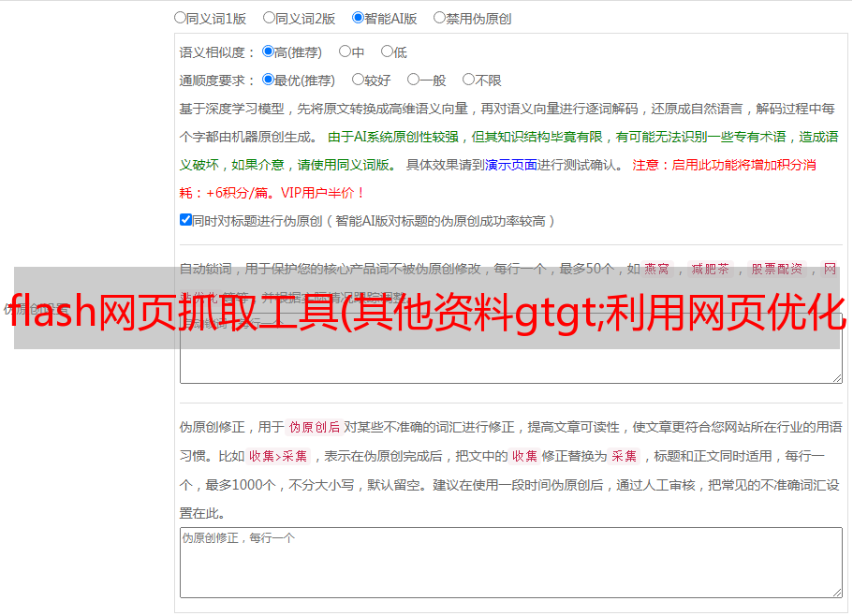Screen dimensions: 853x616
Task: Click the 自动锁词 textarea
Action: click(511, 348)
